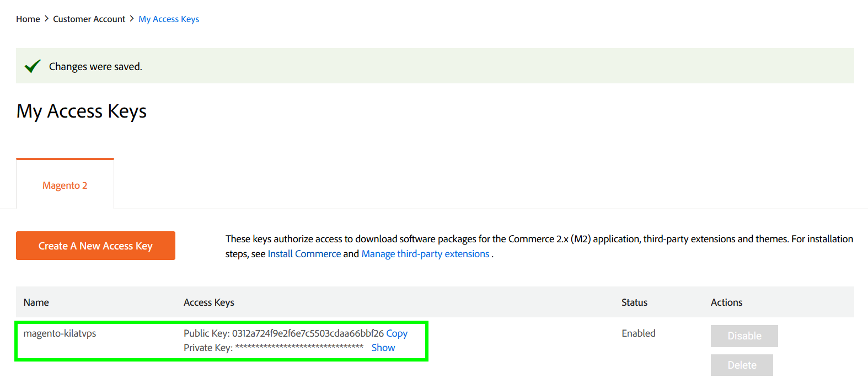Click Create A New Access Key button
This screenshot has height=388, width=868.
[95, 246]
